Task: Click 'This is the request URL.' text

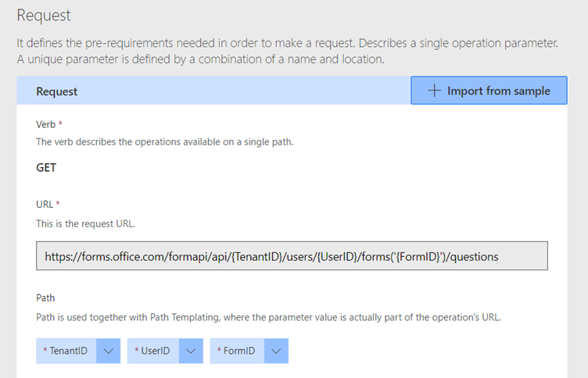Action: coord(85,223)
